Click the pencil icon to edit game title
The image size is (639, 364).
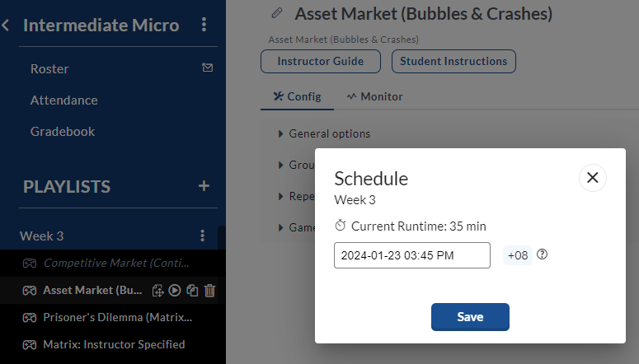click(x=277, y=13)
